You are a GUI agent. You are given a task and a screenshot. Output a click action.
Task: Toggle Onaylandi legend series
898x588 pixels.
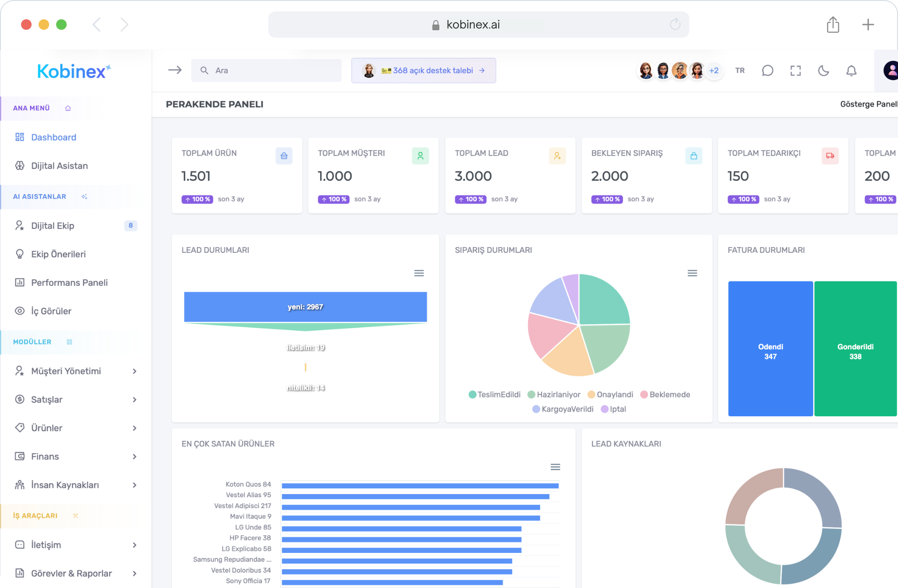[x=610, y=395]
